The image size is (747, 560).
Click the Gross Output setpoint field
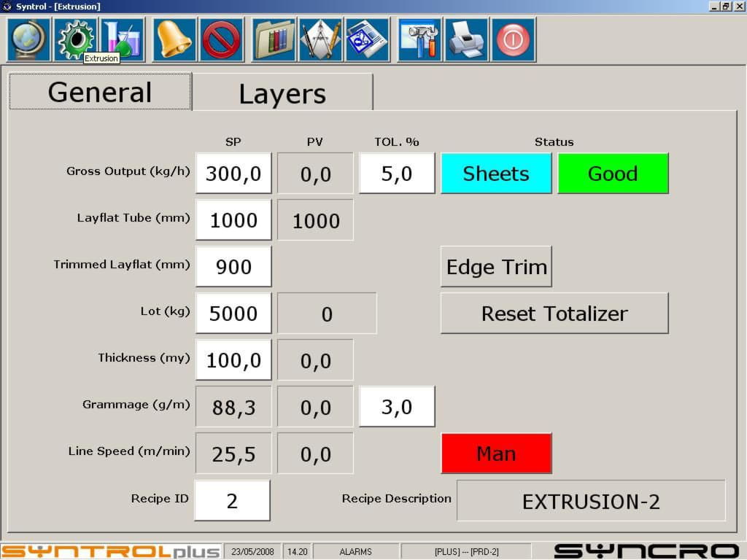[x=233, y=174]
